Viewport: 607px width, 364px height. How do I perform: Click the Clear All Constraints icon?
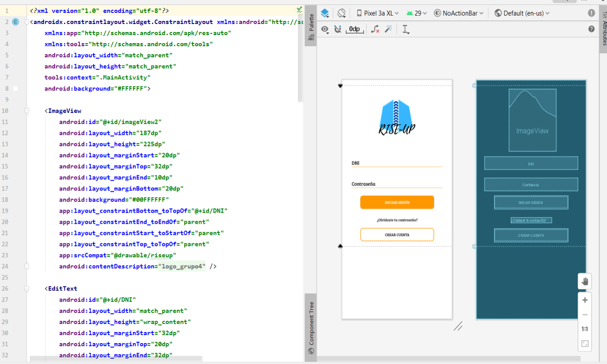375,29
